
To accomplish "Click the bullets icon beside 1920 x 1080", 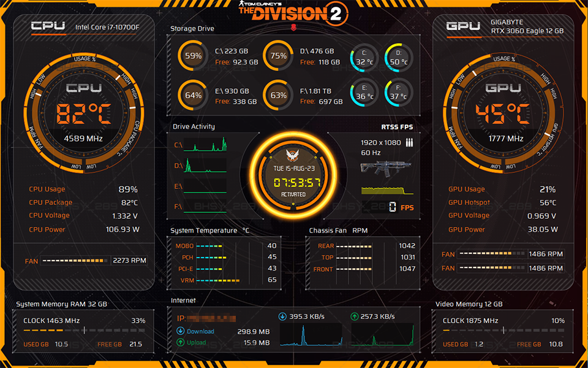I will tap(409, 143).
